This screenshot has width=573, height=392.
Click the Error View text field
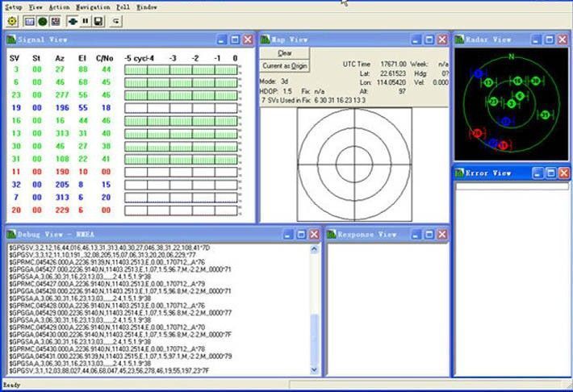[511, 186]
